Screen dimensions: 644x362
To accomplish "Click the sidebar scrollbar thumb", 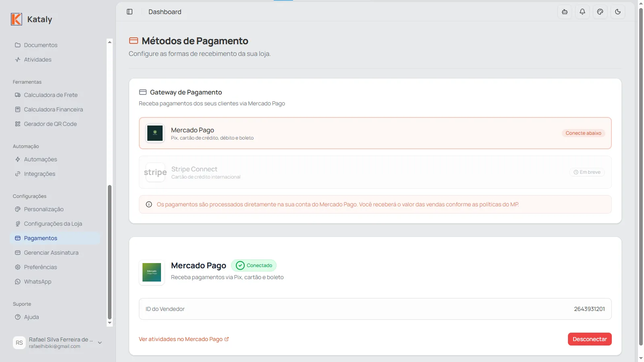I will tap(109, 252).
